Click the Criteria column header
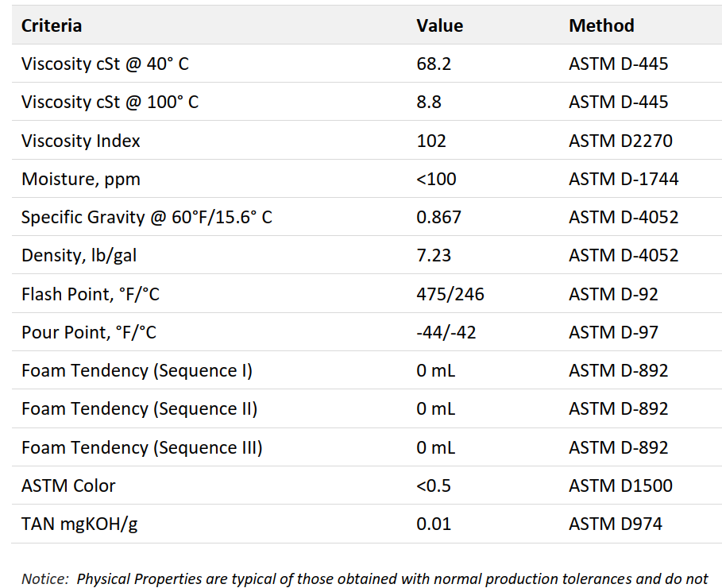This screenshot has height=588, width=722. pyautogui.click(x=52, y=25)
